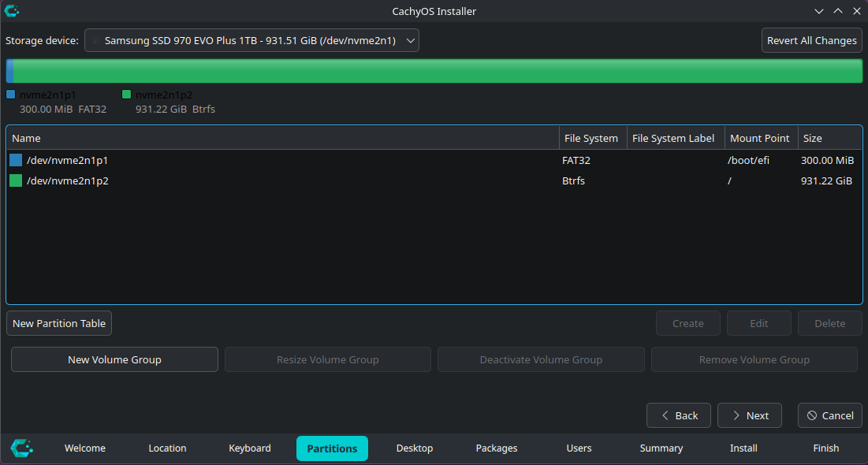
Task: Select the /dev/nvme2n1p1 partition row
Action: 434,161
